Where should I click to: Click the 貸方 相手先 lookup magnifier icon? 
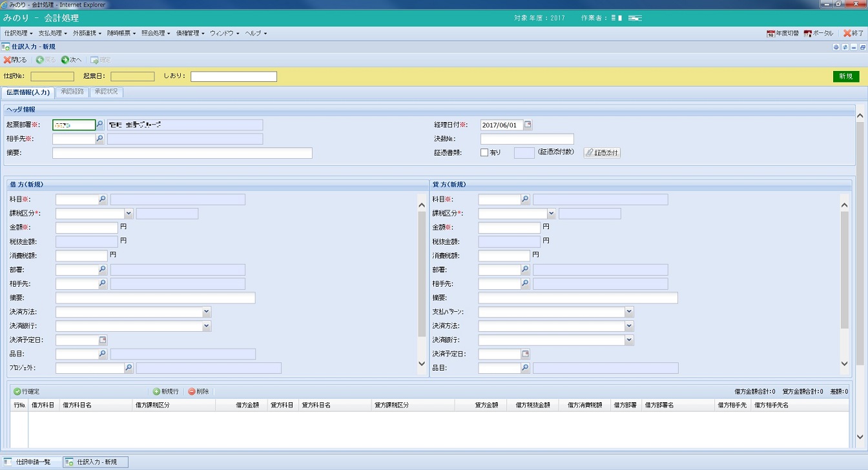(525, 283)
